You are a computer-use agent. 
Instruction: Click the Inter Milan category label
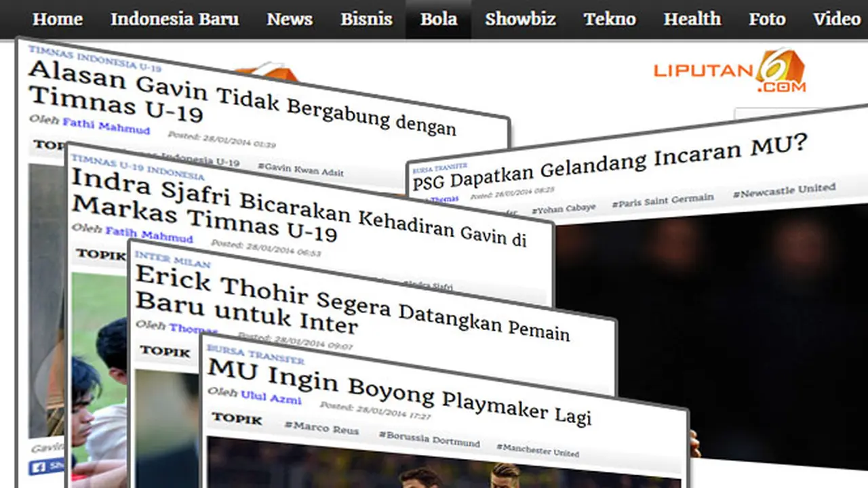[x=172, y=260]
